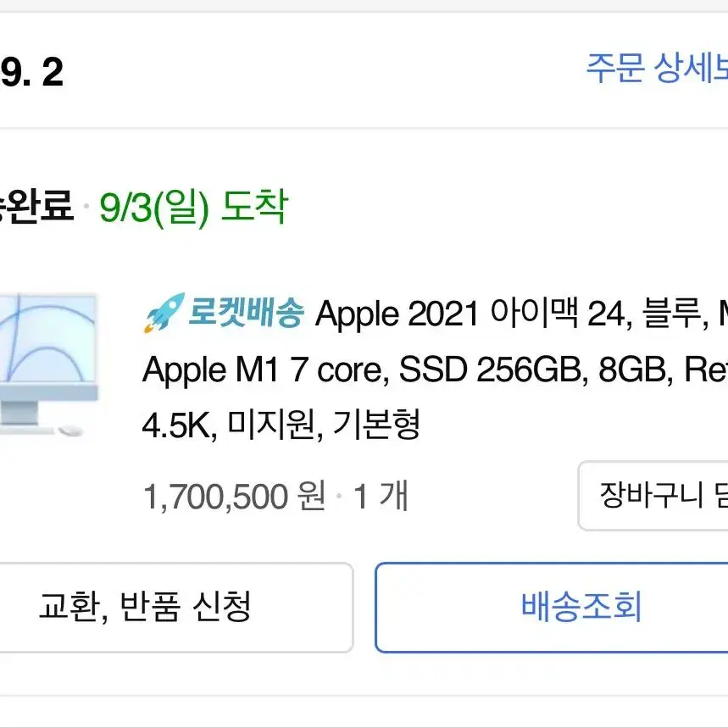Click the 8GB memory text in description
The image size is (728, 728).
[635, 370]
